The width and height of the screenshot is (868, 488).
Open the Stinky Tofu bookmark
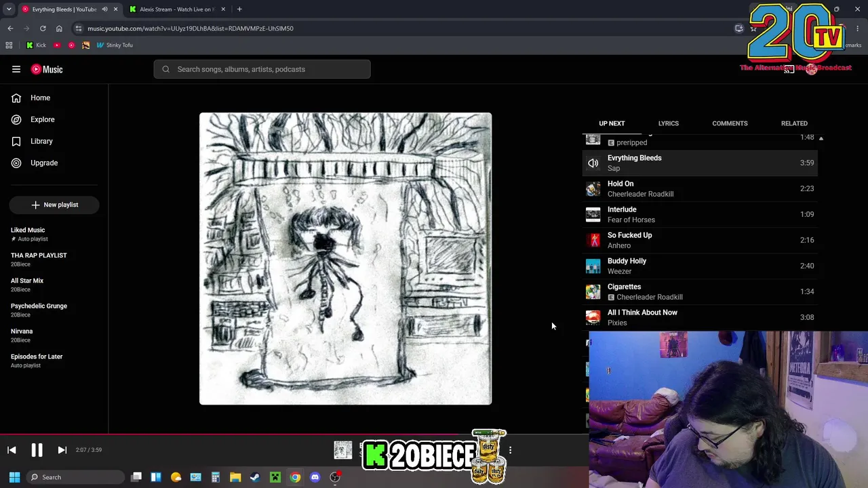(115, 45)
